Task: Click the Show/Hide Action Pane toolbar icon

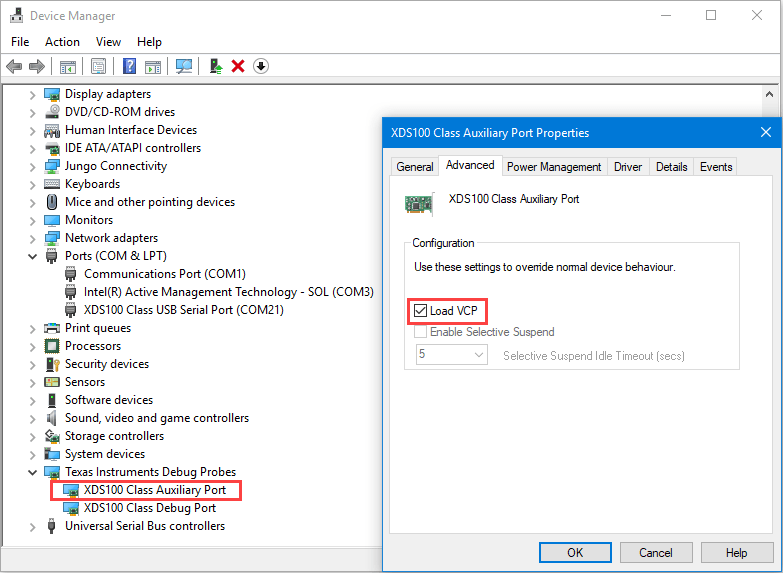Action: (153, 66)
